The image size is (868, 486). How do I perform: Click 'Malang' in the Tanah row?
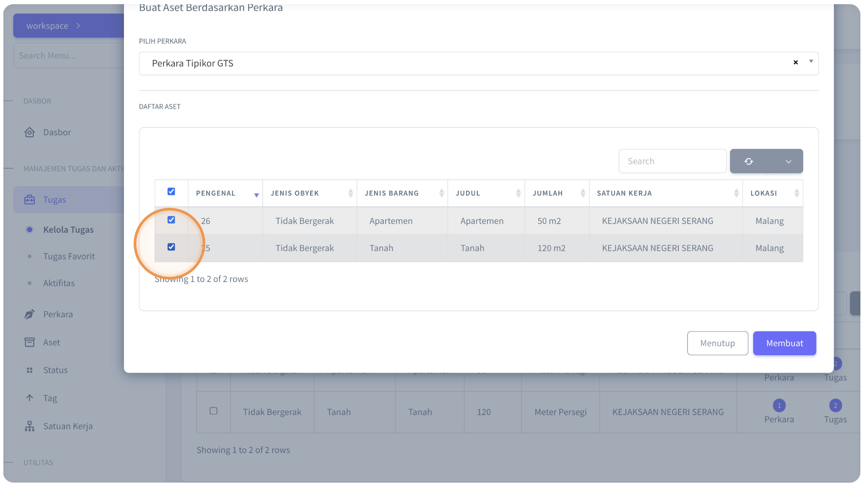click(769, 248)
